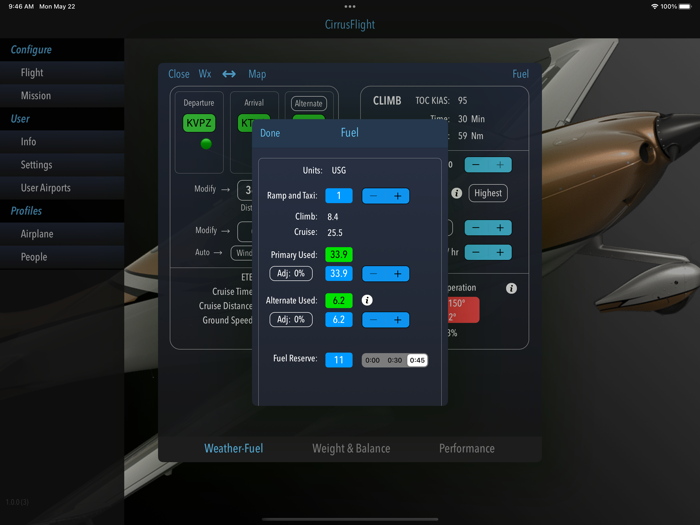Tap Alternate Used Adj: 0% button

291,320
